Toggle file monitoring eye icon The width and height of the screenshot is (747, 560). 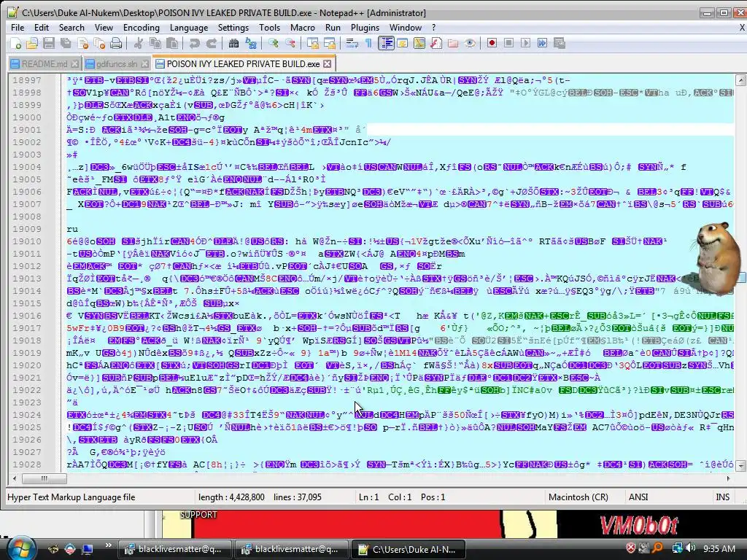click(x=470, y=43)
